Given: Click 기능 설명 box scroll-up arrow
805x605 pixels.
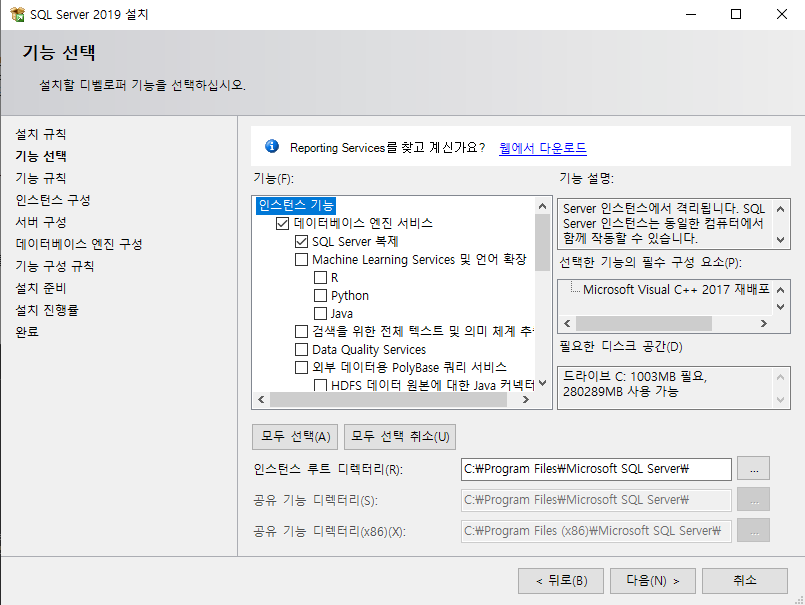Looking at the screenshot, I should pyautogui.click(x=780, y=209).
